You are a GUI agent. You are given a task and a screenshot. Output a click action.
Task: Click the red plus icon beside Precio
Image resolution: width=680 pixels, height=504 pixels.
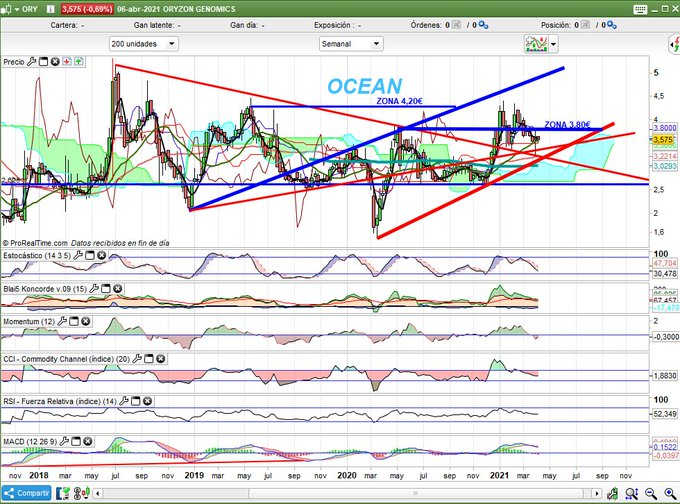coord(67,62)
